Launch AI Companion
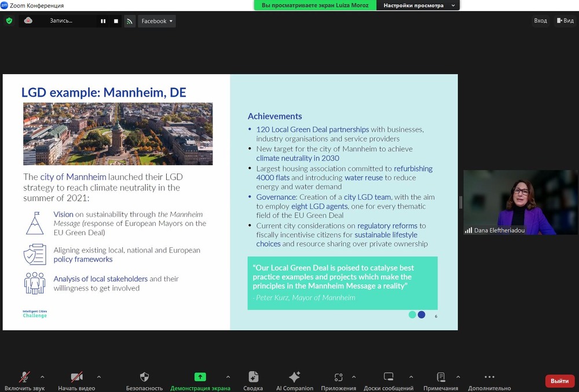This screenshot has width=579, height=392. [x=294, y=377]
